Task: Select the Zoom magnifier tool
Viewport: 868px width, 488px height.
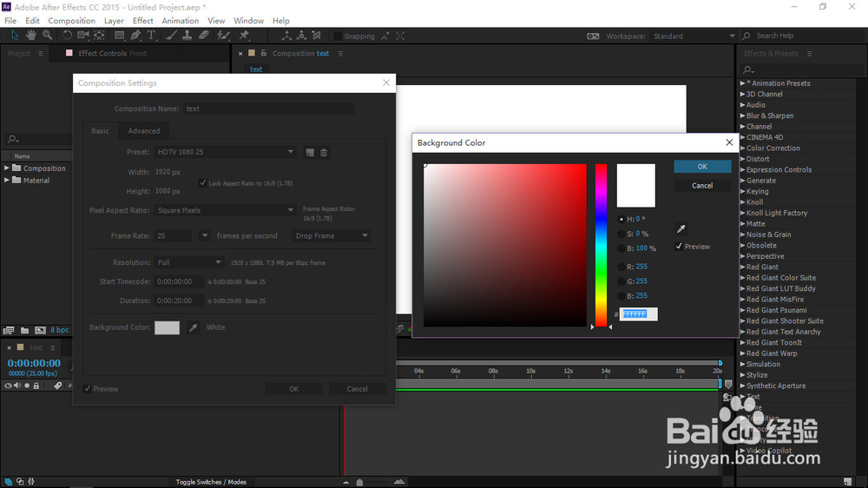Action: [48, 36]
